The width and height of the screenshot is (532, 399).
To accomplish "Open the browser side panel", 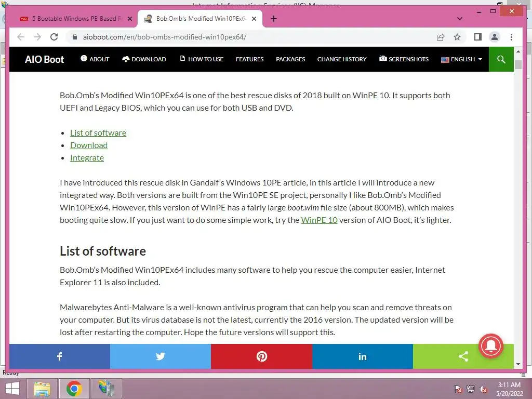I will (478, 37).
